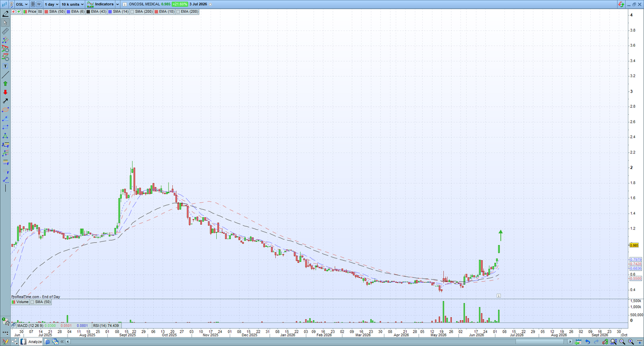
Task: Open the Price settings label
Action: tap(29, 11)
